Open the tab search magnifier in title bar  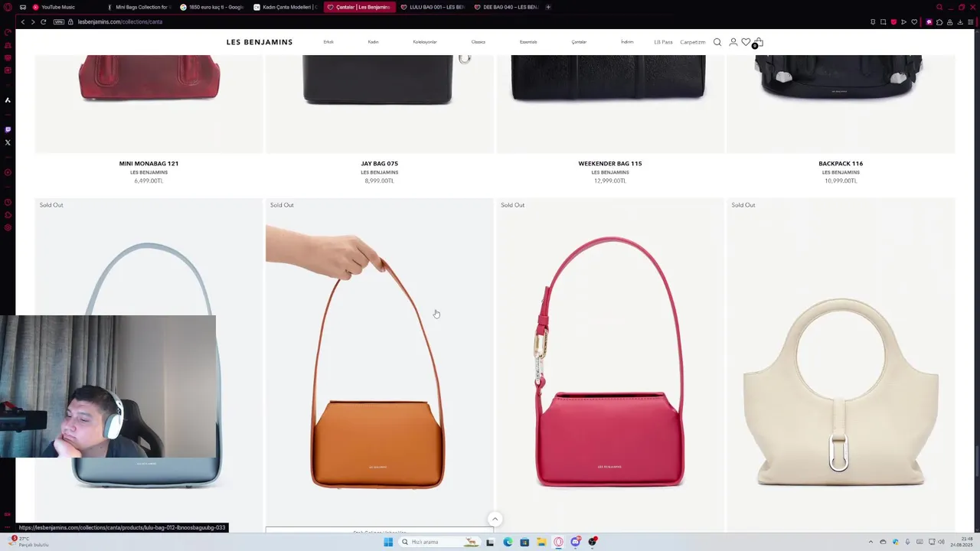939,7
